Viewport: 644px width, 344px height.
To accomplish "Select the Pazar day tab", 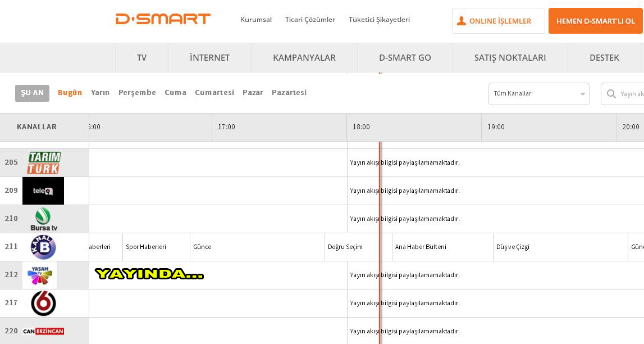I will point(253,93).
